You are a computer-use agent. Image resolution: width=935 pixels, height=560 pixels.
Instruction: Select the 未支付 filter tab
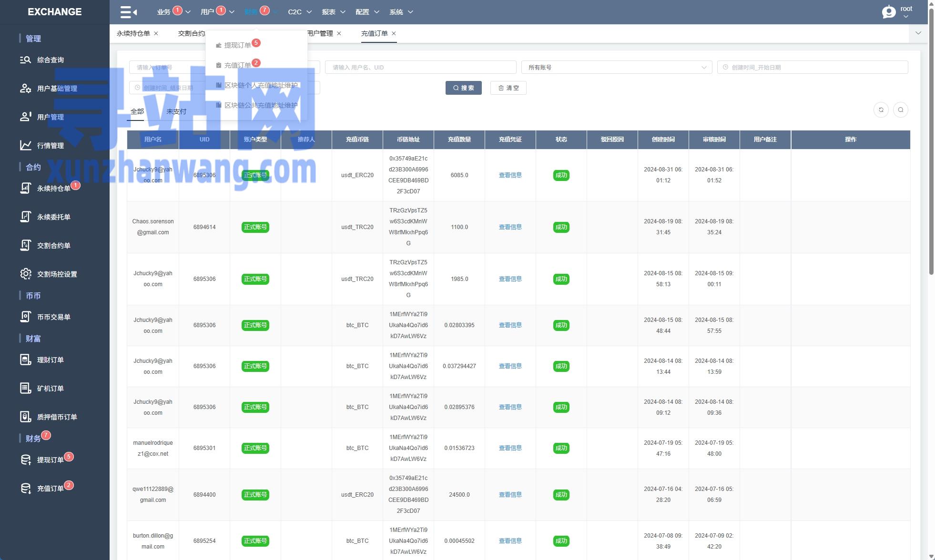pos(176,111)
